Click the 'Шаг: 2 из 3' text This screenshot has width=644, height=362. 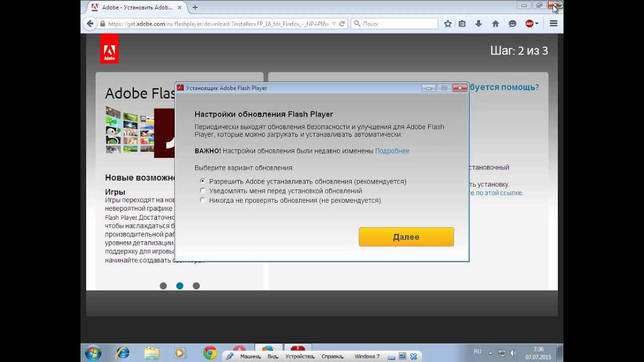pos(519,50)
